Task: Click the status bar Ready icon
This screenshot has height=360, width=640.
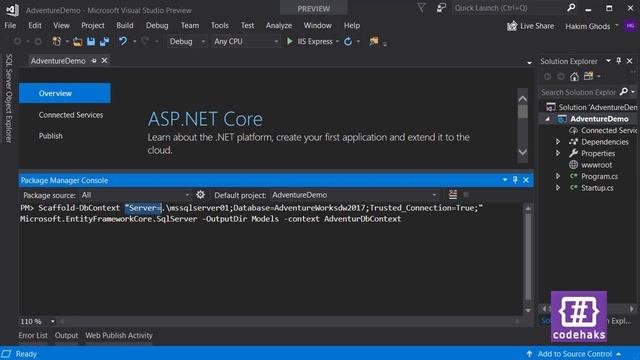Action: pos(6,354)
